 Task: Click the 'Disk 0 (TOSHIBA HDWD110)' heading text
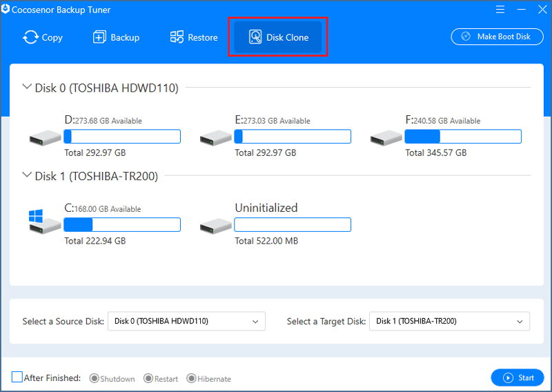tap(107, 88)
